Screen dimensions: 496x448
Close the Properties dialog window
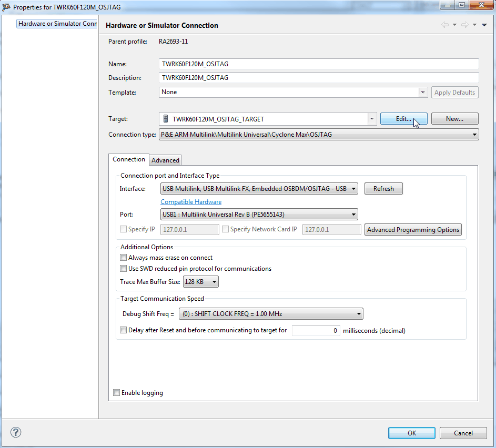[481, 5]
